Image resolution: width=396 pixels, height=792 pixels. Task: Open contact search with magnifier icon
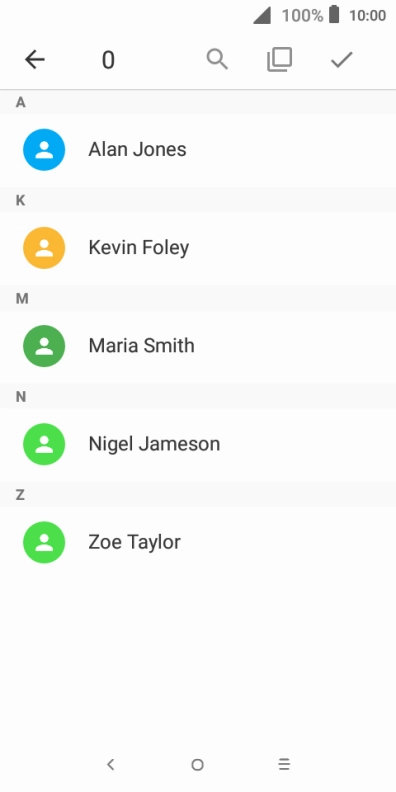[x=217, y=60]
